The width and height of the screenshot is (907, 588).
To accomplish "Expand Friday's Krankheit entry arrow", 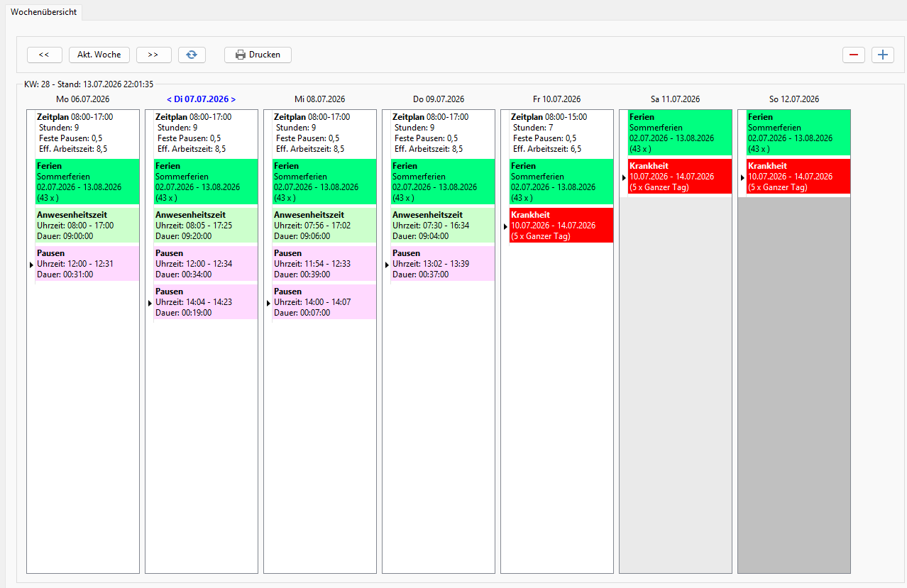I will click(x=505, y=226).
